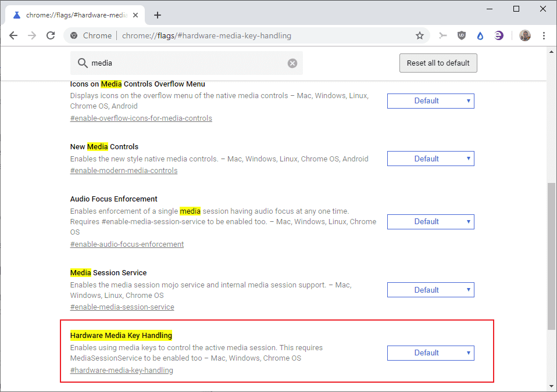Click the #enable-audio-focus-enforcement link
557x392 pixels.
(127, 244)
